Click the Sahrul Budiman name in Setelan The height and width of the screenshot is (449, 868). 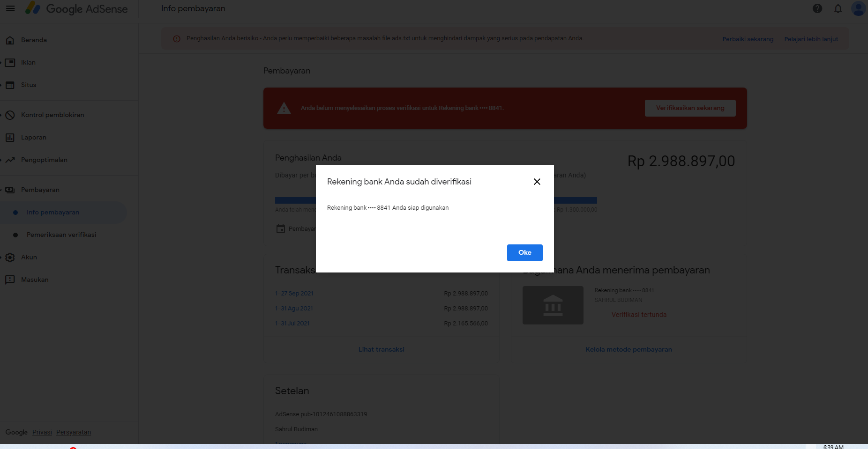[296, 429]
